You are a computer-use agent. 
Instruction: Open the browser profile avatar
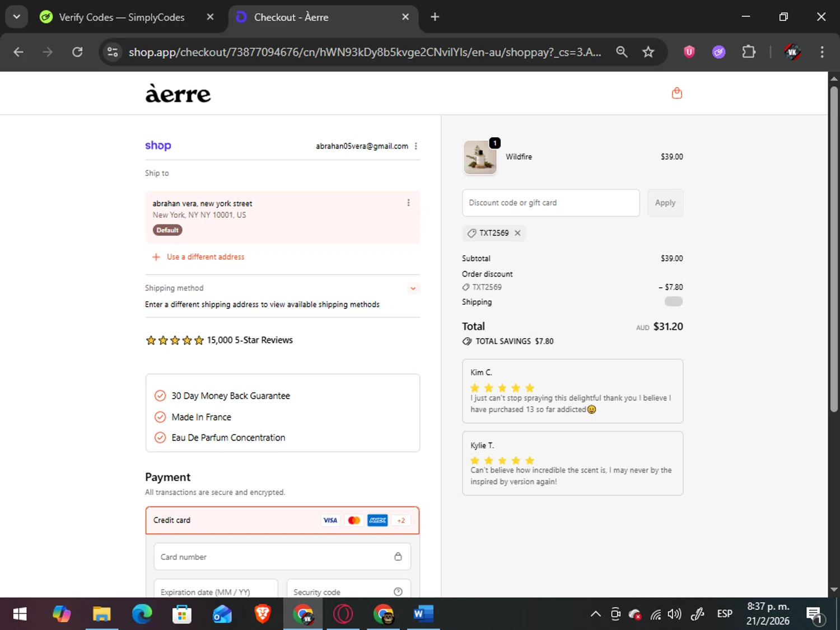pyautogui.click(x=792, y=52)
